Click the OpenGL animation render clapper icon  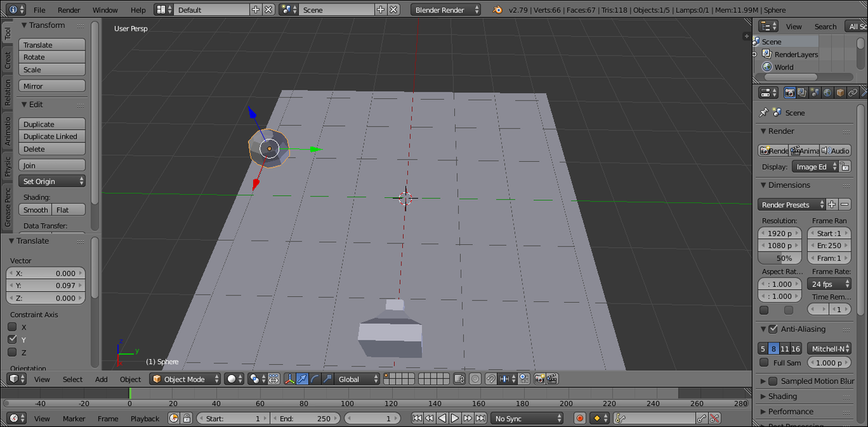click(x=552, y=379)
